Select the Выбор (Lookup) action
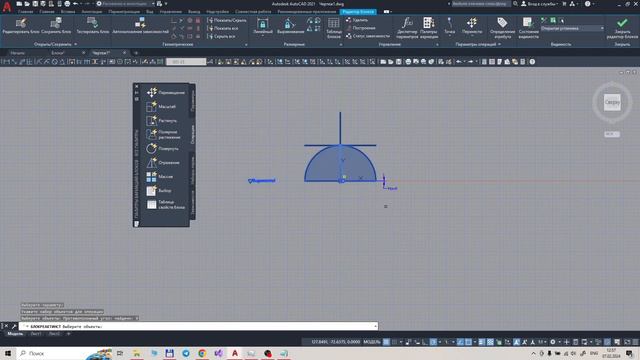The width and height of the screenshot is (640, 360). (x=159, y=191)
